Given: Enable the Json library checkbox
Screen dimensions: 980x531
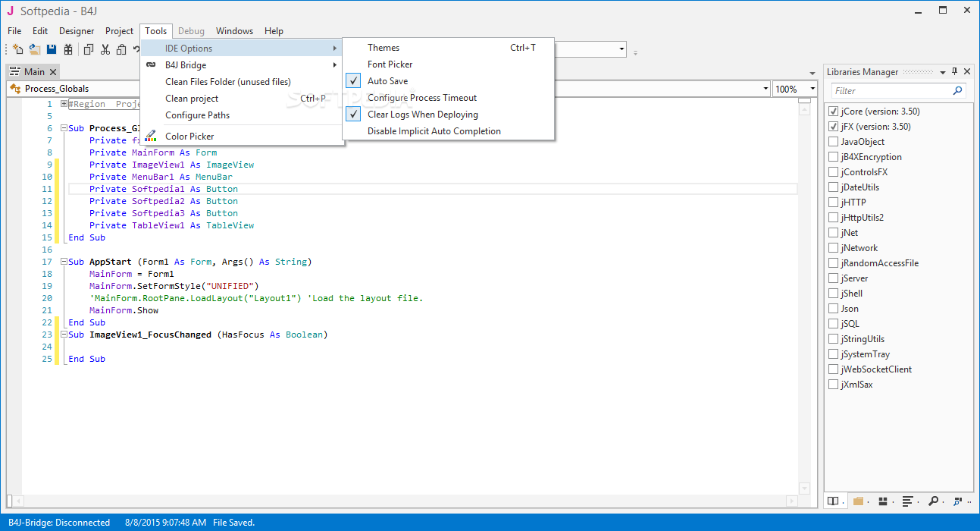Looking at the screenshot, I should (x=834, y=309).
